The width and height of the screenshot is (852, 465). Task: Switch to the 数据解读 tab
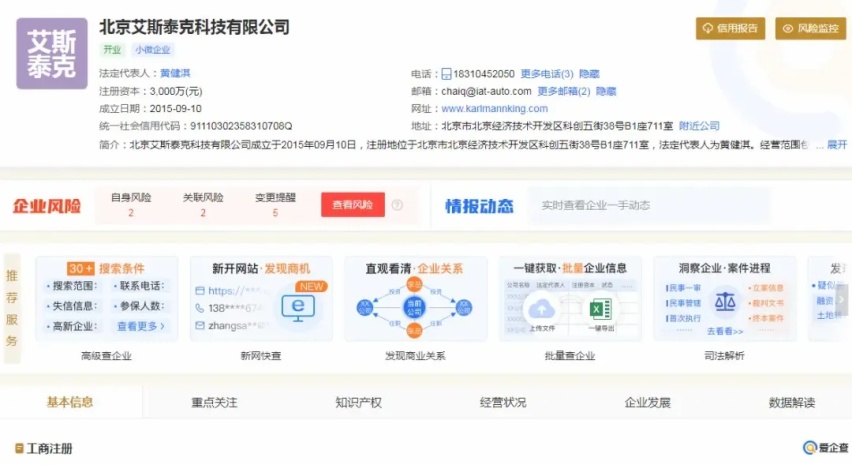pyautogui.click(x=792, y=403)
